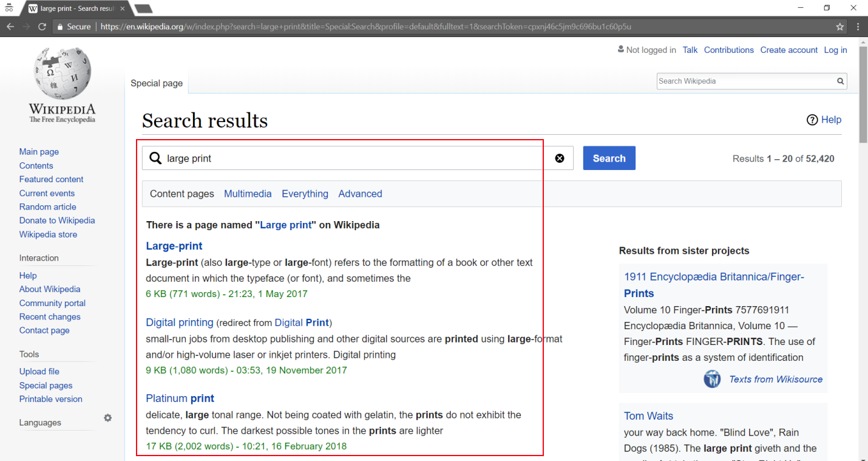Open the Digital printing result
Screen dimensions: 868x461
180,323
